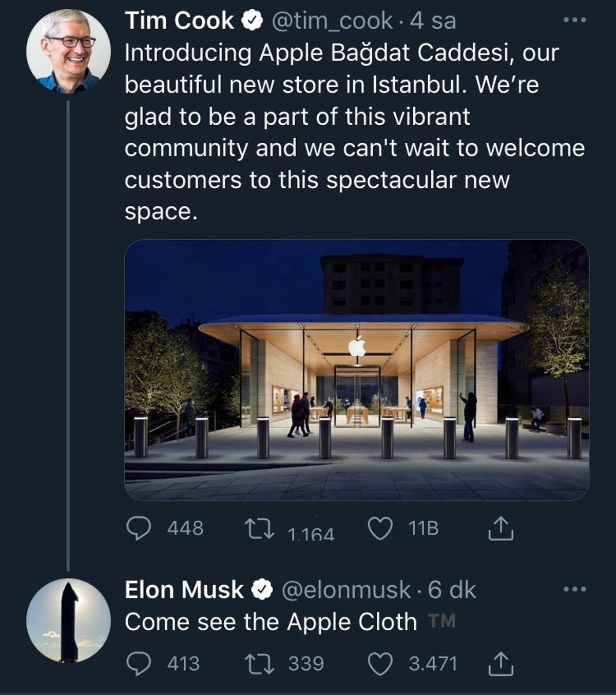Open more options on Tim Cook's tweet

574,21
